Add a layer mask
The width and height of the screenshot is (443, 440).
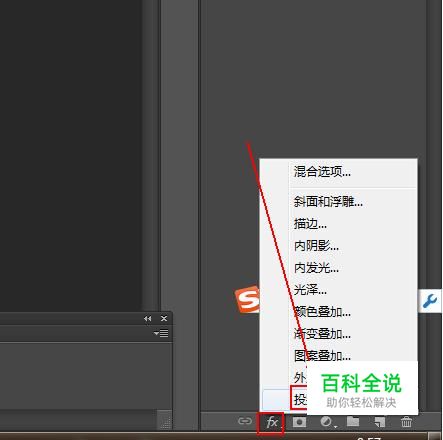299,422
